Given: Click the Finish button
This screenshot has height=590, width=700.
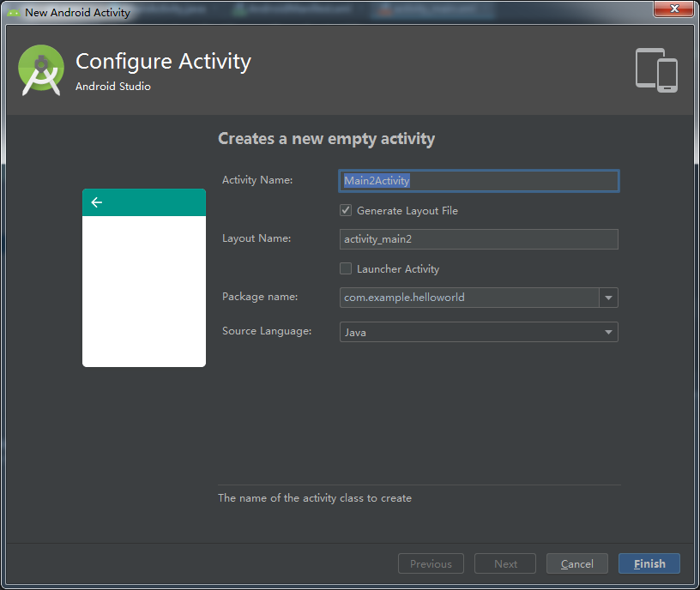Looking at the screenshot, I should pos(649,563).
